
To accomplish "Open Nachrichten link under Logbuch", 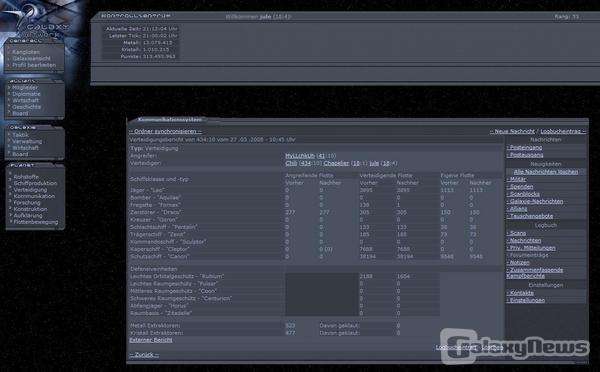I will click(x=524, y=241).
